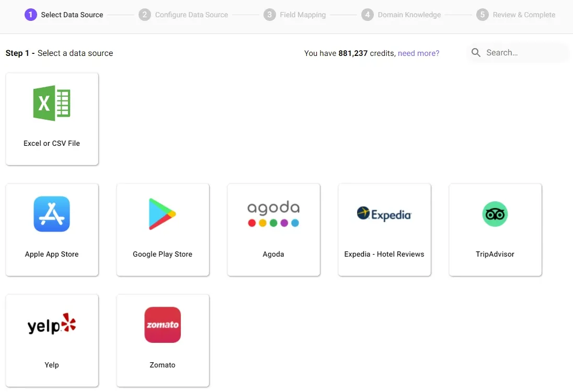The height and width of the screenshot is (392, 573).
Task: Select the Agoda logo
Action: [x=273, y=214]
